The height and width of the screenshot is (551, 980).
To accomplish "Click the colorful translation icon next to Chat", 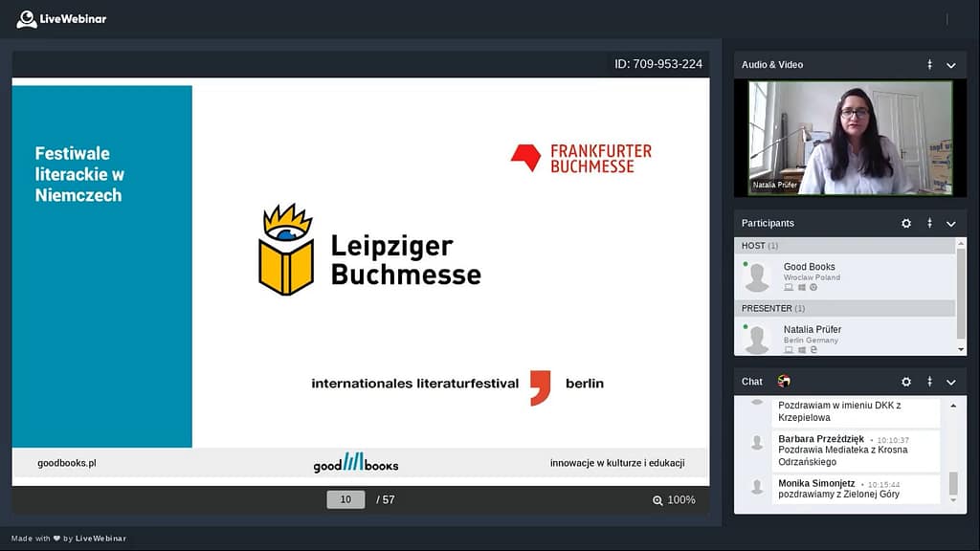I will tap(784, 382).
